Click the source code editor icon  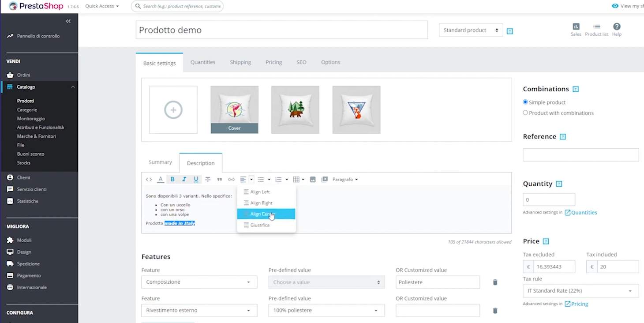pyautogui.click(x=149, y=180)
